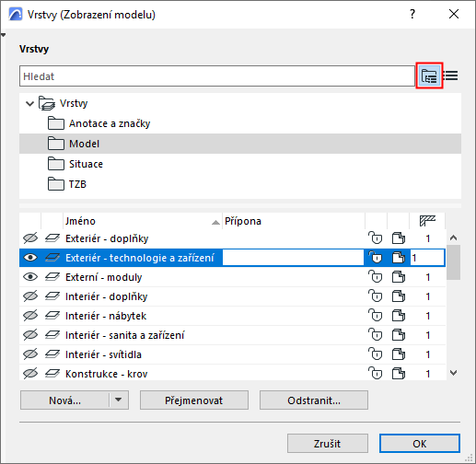Toggle lock on Exteriér - technologie a zařízení
The height and width of the screenshot is (464, 476).
[376, 258]
